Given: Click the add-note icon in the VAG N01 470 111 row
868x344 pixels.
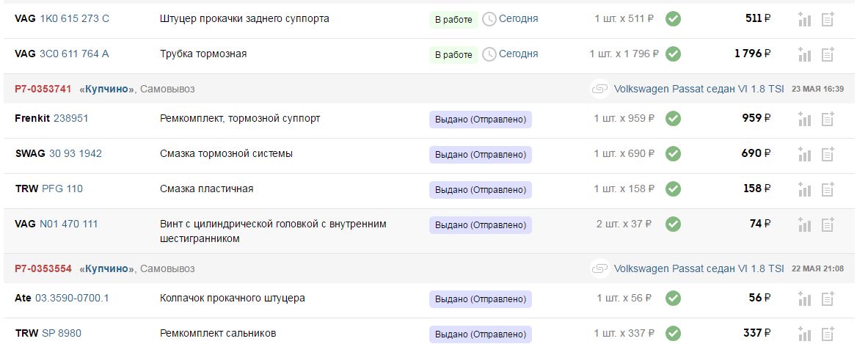Looking at the screenshot, I should pos(828,224).
